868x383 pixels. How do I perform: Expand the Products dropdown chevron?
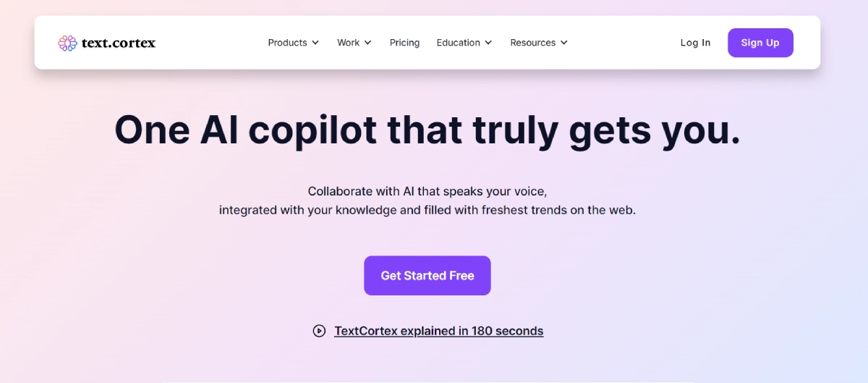pyautogui.click(x=315, y=43)
